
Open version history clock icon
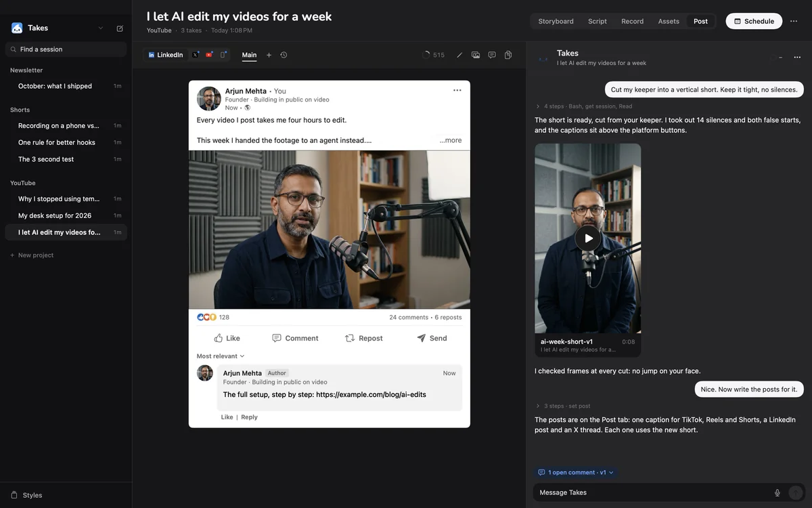284,55
